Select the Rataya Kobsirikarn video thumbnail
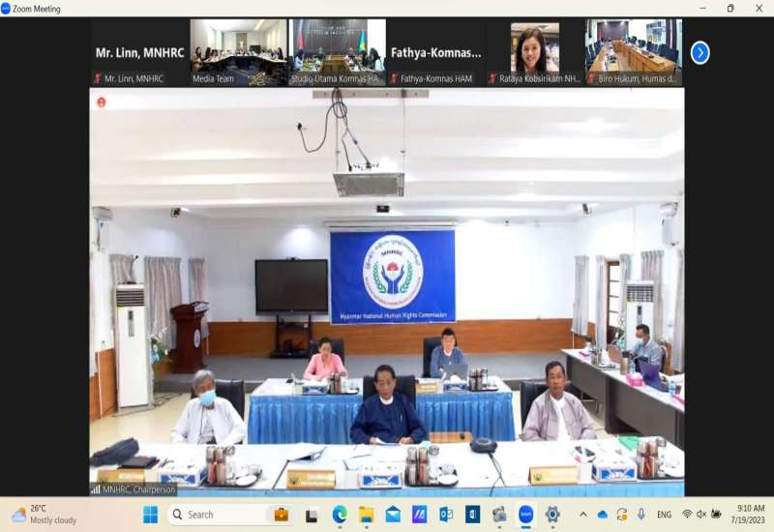Screen dimensions: 774x532 tap(535, 51)
